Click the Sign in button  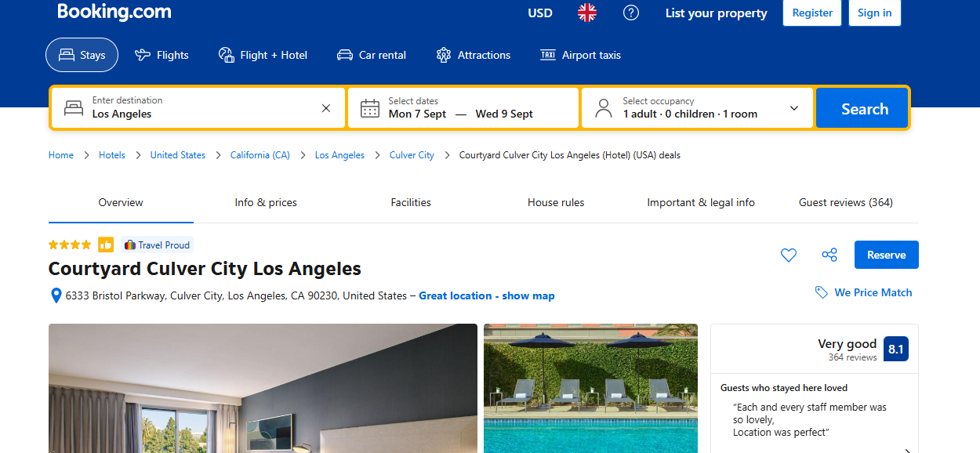[x=875, y=13]
